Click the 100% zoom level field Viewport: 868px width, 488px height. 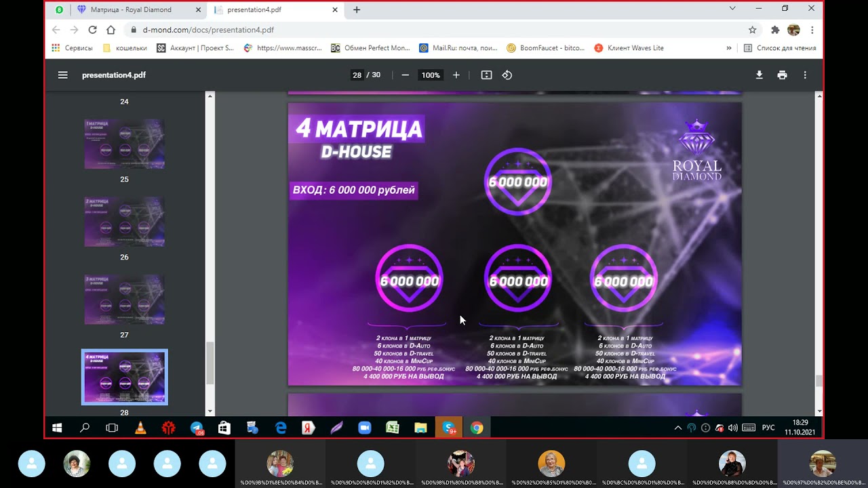431,75
